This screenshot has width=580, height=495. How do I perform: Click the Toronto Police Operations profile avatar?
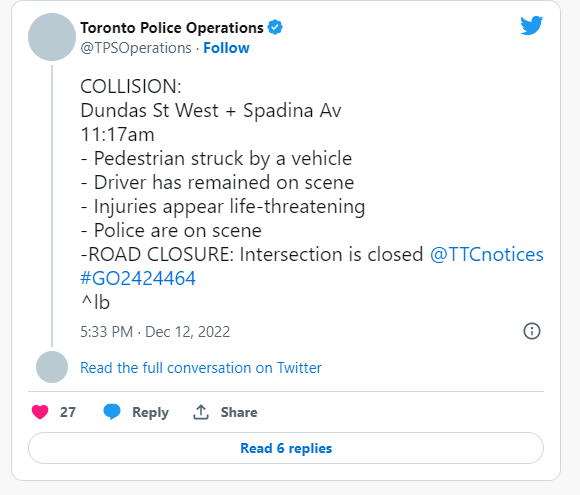(x=52, y=37)
